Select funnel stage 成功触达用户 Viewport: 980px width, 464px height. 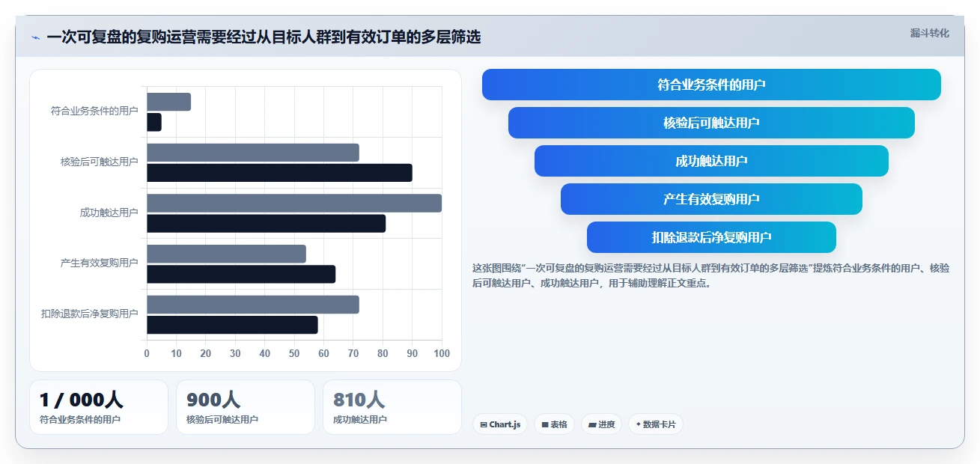tap(711, 161)
